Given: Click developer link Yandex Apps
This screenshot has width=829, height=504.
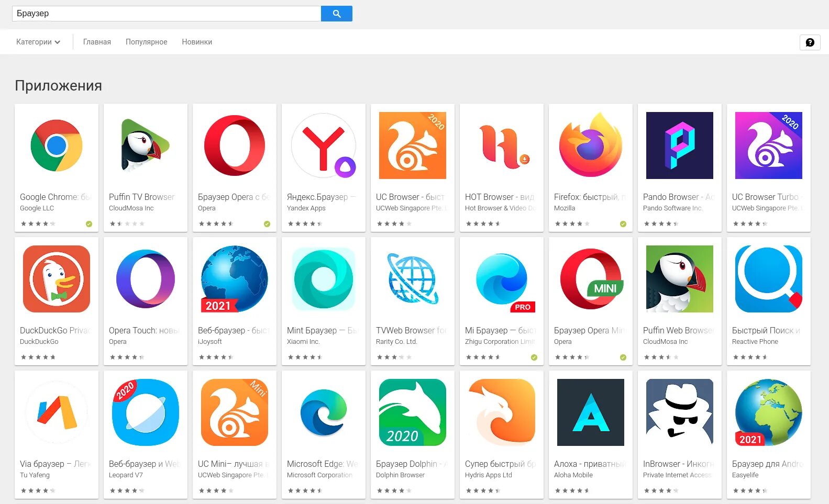Looking at the screenshot, I should tap(306, 208).
